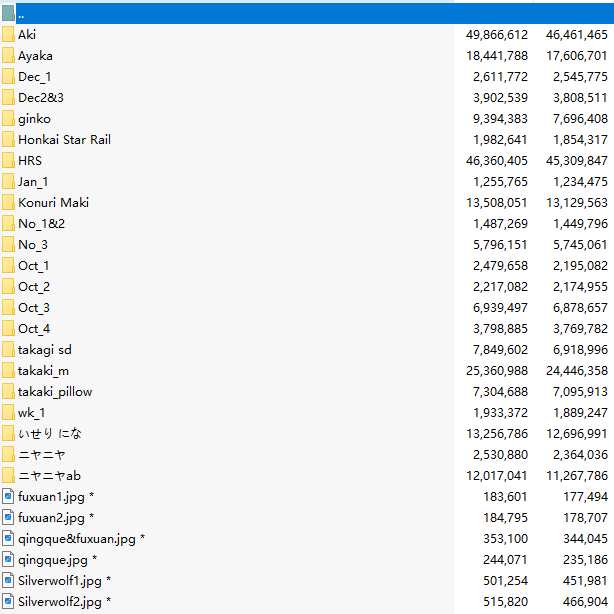614x614 pixels.
Task: Click packed size 235,186 for qingque.jpg
Action: point(585,560)
